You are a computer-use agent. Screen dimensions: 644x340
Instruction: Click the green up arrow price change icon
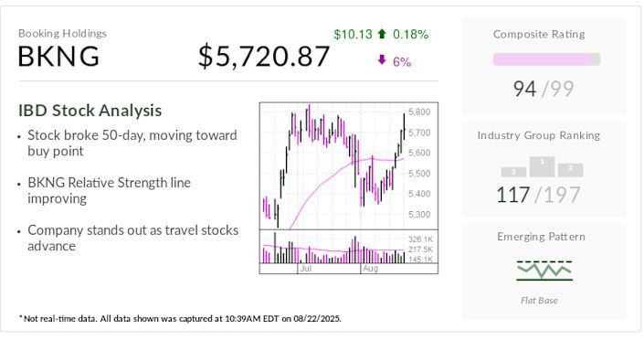click(382, 34)
